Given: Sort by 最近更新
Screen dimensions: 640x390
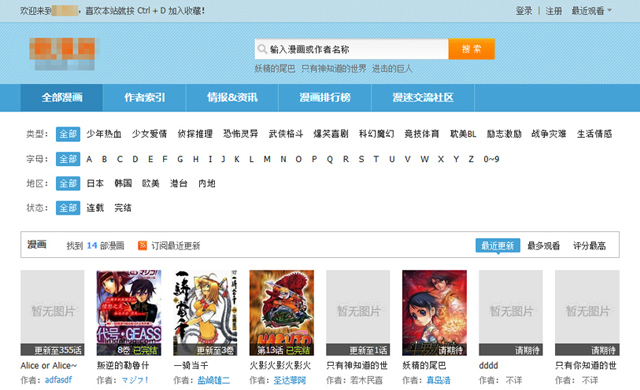Looking at the screenshot, I should click(x=498, y=246).
